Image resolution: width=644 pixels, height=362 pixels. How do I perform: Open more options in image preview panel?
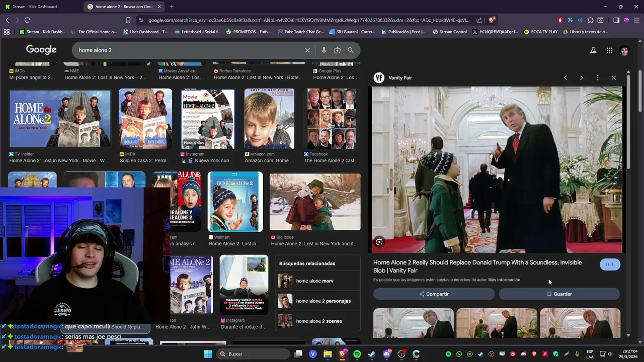click(x=598, y=78)
